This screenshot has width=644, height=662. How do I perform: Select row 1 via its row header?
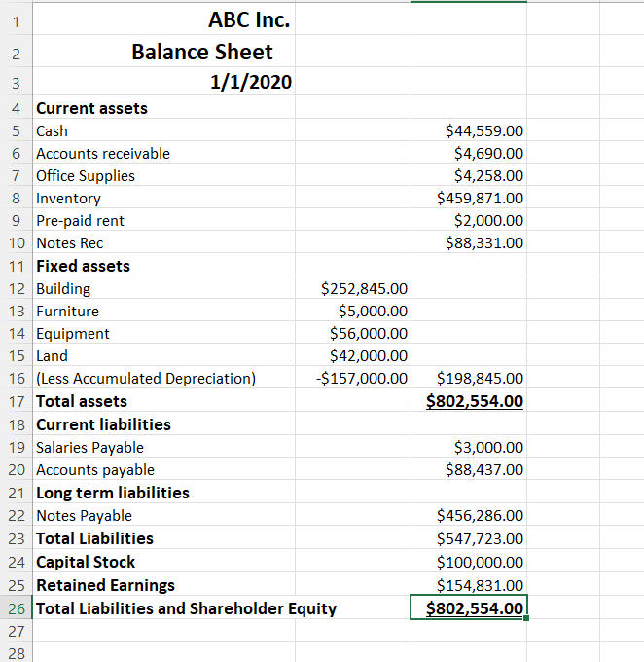[17, 21]
